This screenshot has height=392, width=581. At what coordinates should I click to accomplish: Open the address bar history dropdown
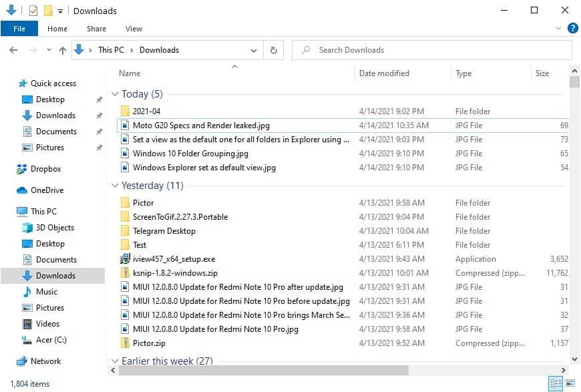tap(254, 50)
